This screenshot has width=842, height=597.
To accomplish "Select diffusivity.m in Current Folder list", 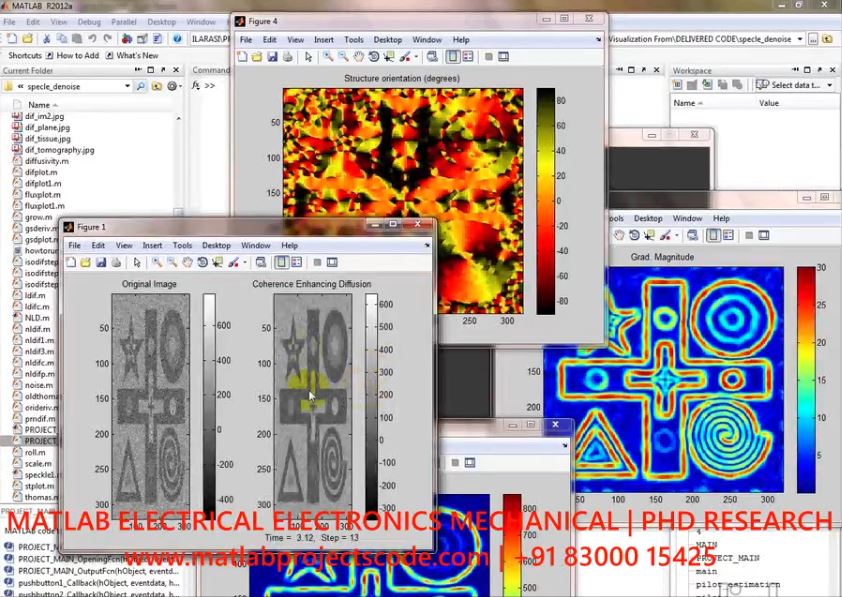I will 47,160.
